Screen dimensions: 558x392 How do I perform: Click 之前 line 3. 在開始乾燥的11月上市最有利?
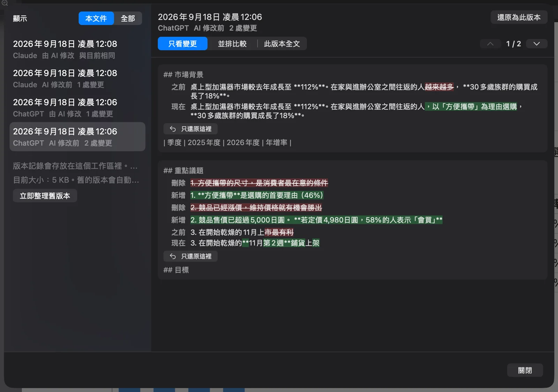pos(242,232)
